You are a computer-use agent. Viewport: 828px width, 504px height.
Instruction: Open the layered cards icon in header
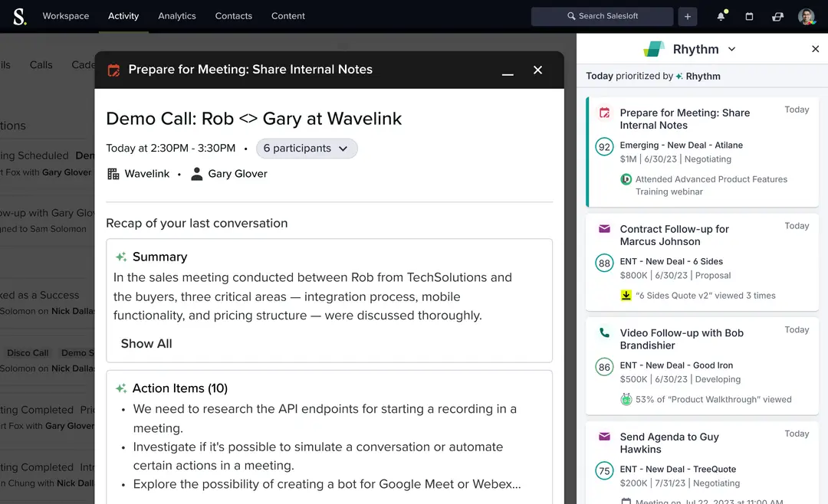point(777,16)
